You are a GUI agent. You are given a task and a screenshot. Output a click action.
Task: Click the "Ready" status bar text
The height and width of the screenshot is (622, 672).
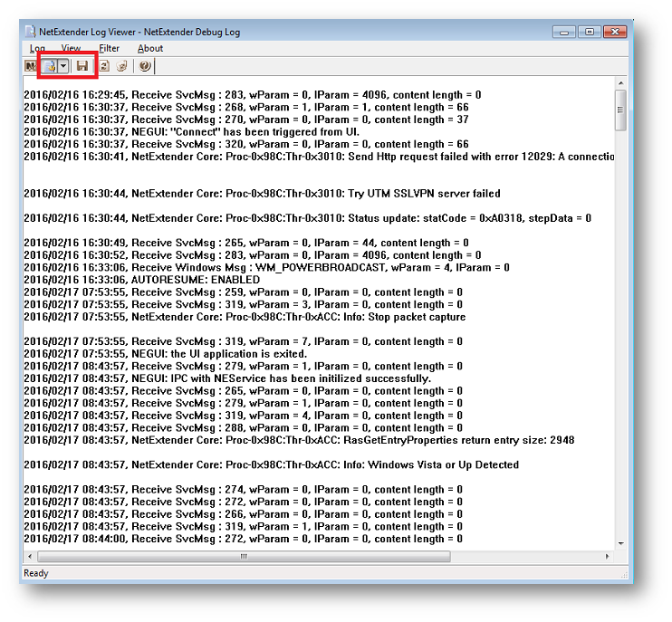pos(36,573)
